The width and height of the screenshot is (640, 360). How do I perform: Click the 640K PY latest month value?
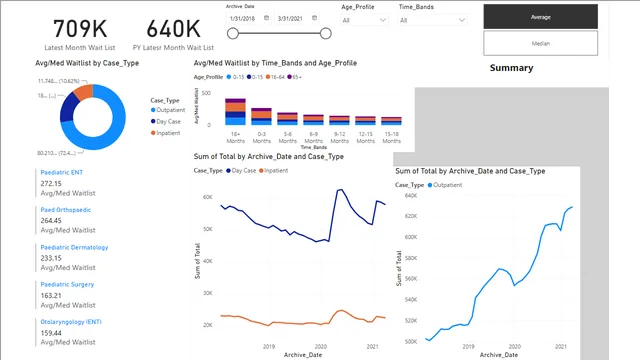pyautogui.click(x=173, y=29)
